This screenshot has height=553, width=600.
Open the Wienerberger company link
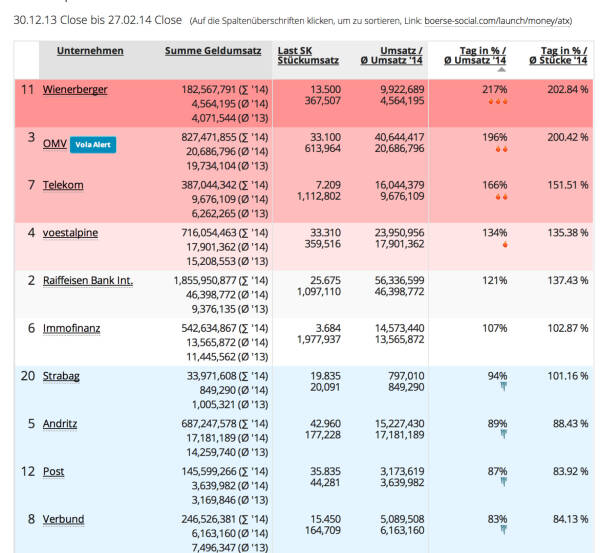coord(75,90)
